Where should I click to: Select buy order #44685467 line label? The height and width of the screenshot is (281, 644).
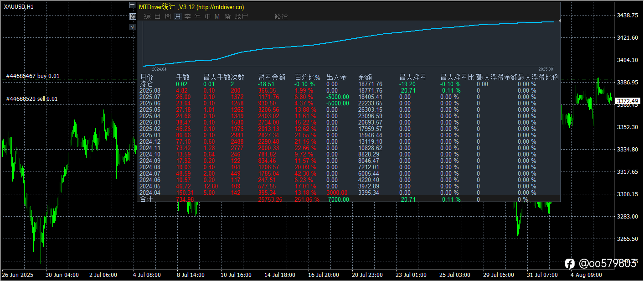tap(33, 76)
